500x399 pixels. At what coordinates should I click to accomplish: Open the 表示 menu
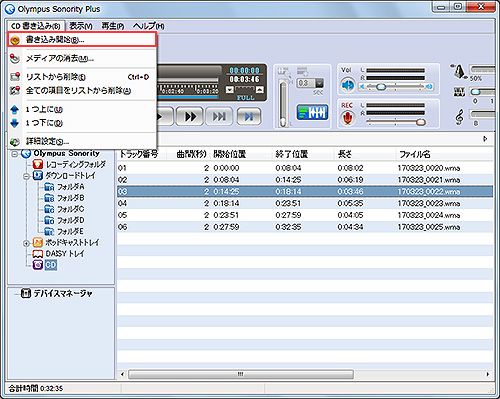(x=81, y=26)
